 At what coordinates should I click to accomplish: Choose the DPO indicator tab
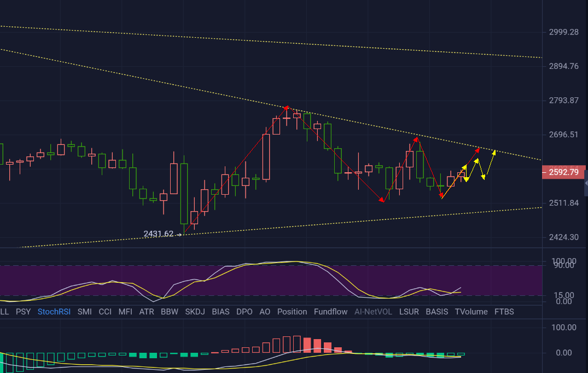pyautogui.click(x=244, y=312)
